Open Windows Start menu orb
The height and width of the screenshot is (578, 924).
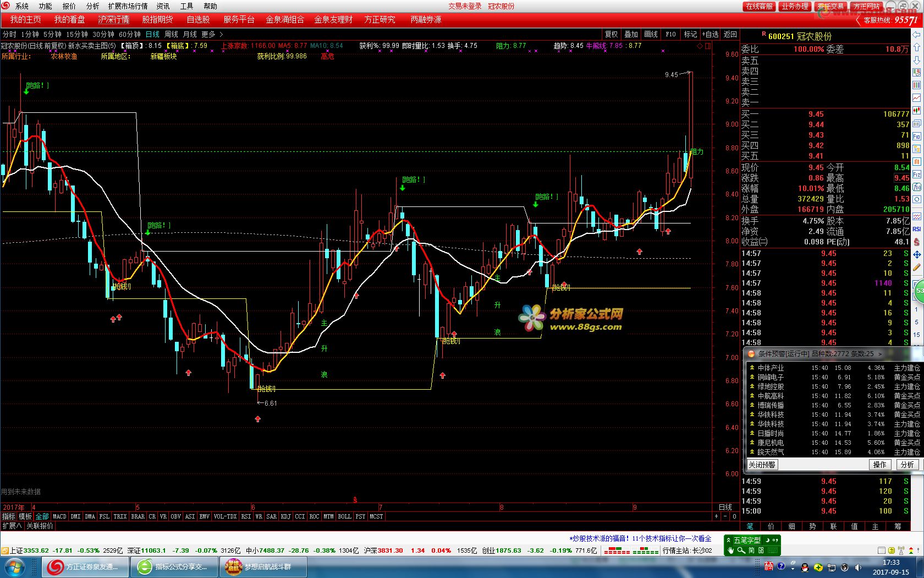click(15, 566)
